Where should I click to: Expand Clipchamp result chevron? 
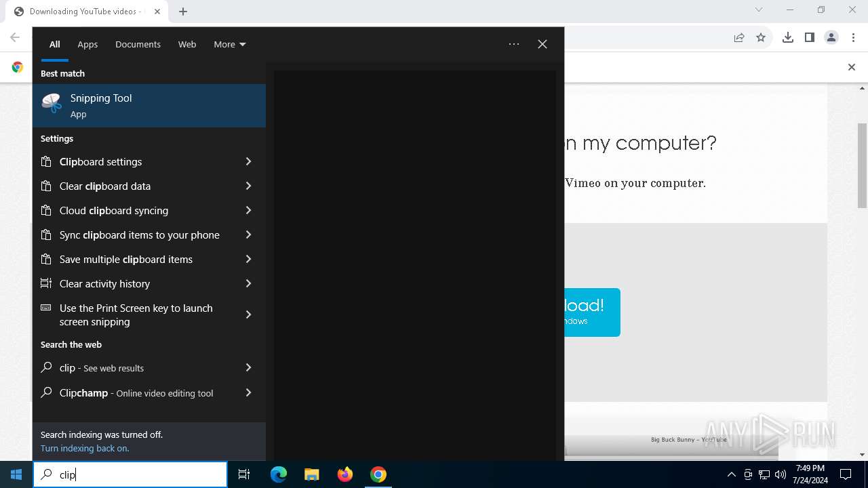pyautogui.click(x=248, y=392)
